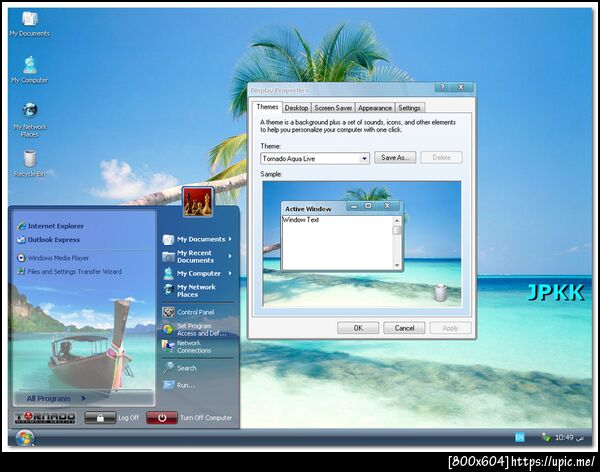The height and width of the screenshot is (472, 600).
Task: Click the Log Off lock button
Action: coord(100,418)
